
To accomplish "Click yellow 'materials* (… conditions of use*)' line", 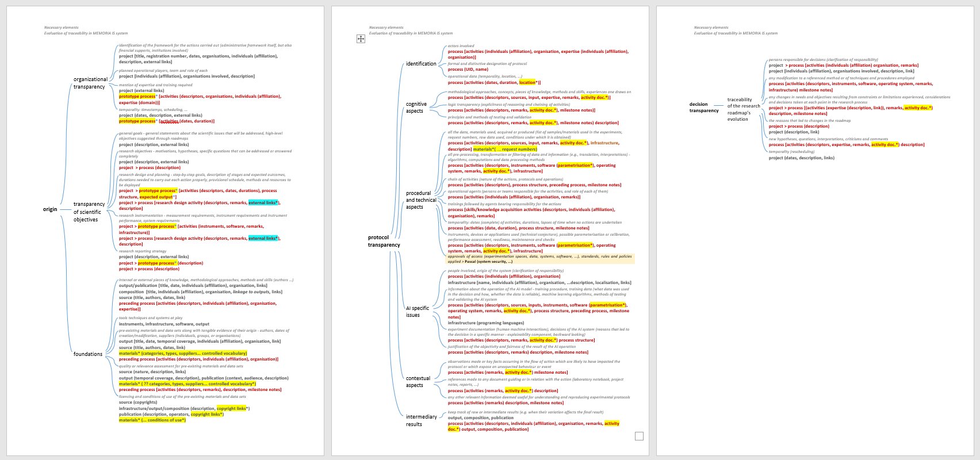I will point(152,420).
